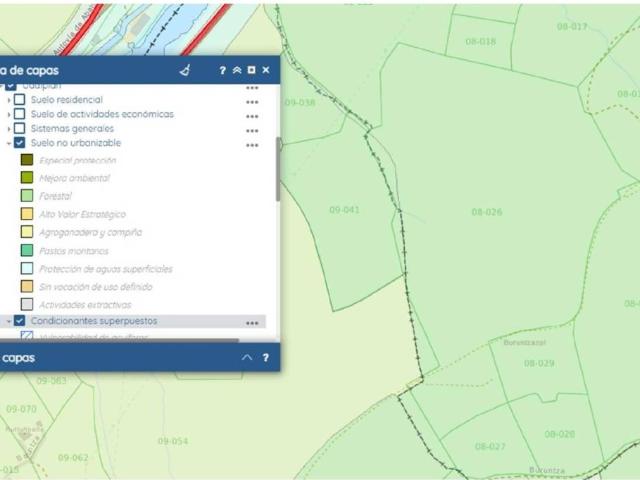Viewport: 640px width, 480px height.
Task: Click map parcel label 08-027
Action: (490, 446)
